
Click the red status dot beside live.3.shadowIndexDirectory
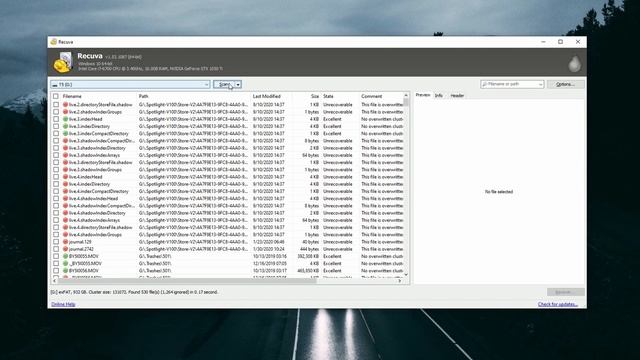coord(65,148)
